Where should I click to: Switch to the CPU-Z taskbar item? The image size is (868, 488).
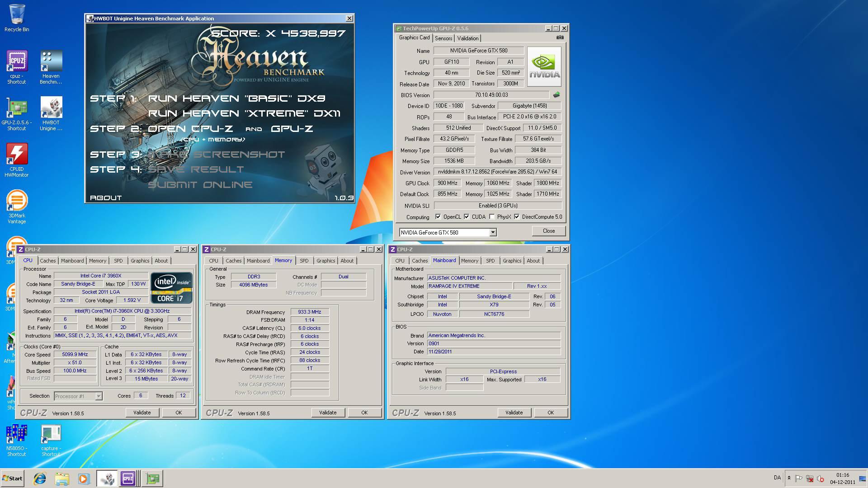(130, 479)
